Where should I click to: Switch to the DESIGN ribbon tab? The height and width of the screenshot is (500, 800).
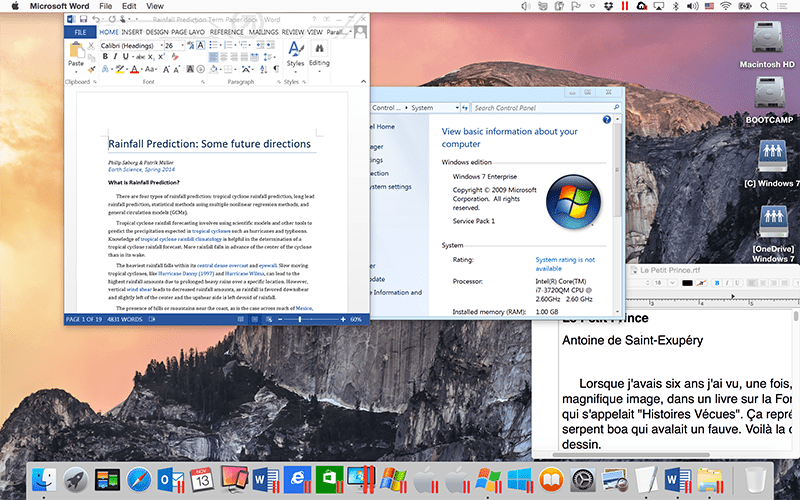coord(157,32)
